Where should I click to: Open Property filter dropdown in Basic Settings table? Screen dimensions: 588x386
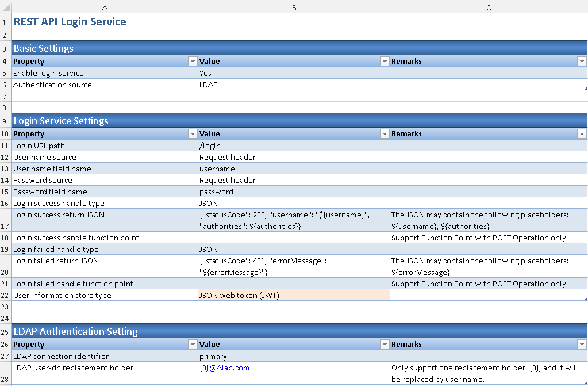click(192, 62)
